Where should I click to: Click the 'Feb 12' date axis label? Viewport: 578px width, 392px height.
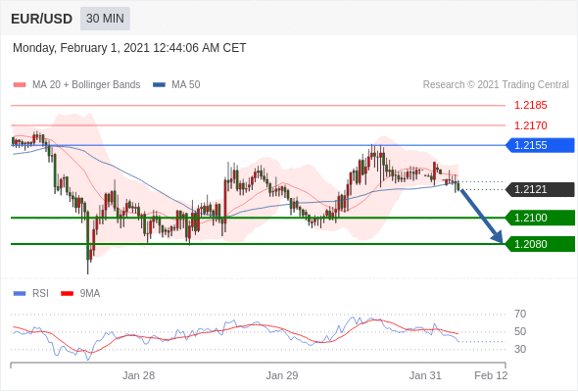pyautogui.click(x=491, y=375)
